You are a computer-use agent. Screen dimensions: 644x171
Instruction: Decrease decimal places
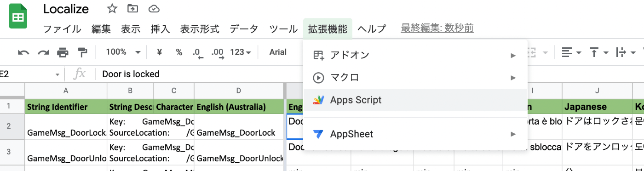tap(198, 53)
